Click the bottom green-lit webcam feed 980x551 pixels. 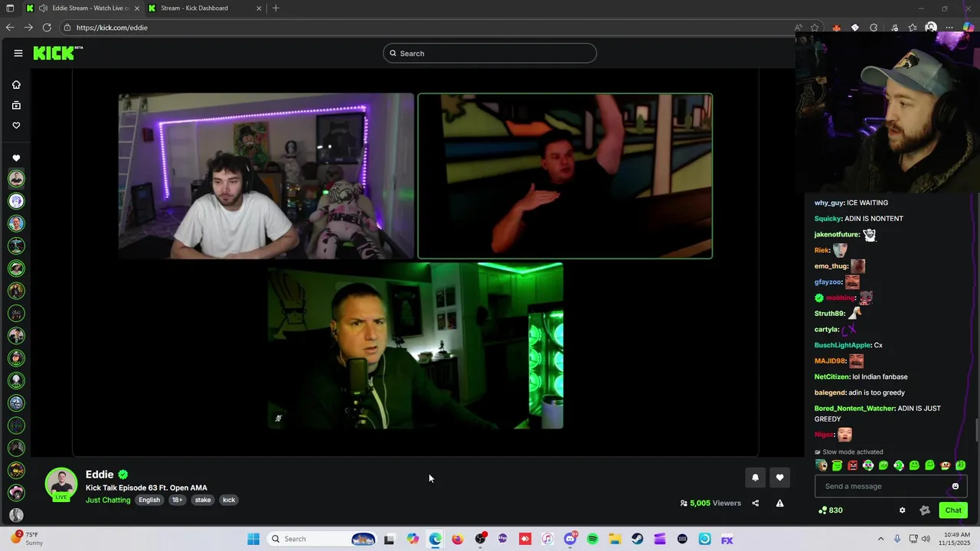pos(416,346)
